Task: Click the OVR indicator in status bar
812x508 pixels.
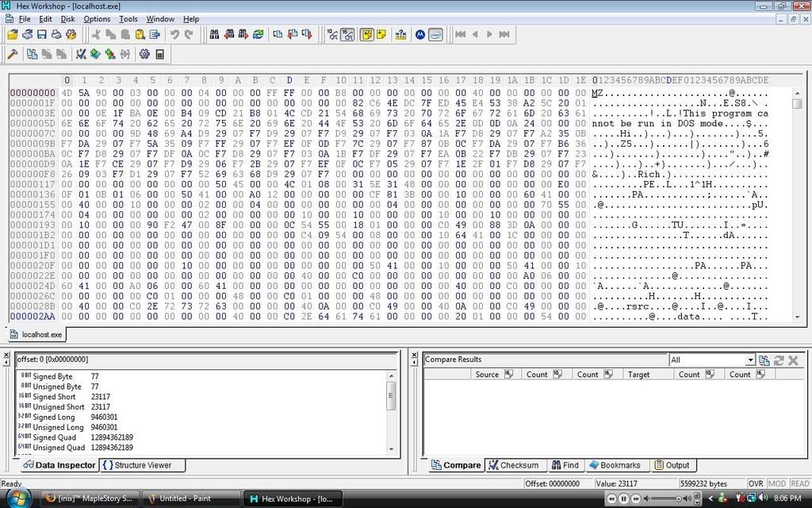Action: pos(756,483)
